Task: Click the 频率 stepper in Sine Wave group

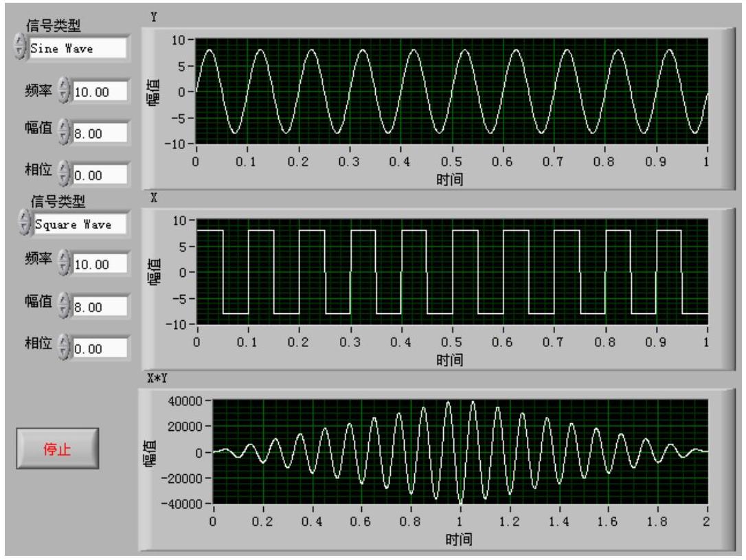Action: [x=64, y=91]
